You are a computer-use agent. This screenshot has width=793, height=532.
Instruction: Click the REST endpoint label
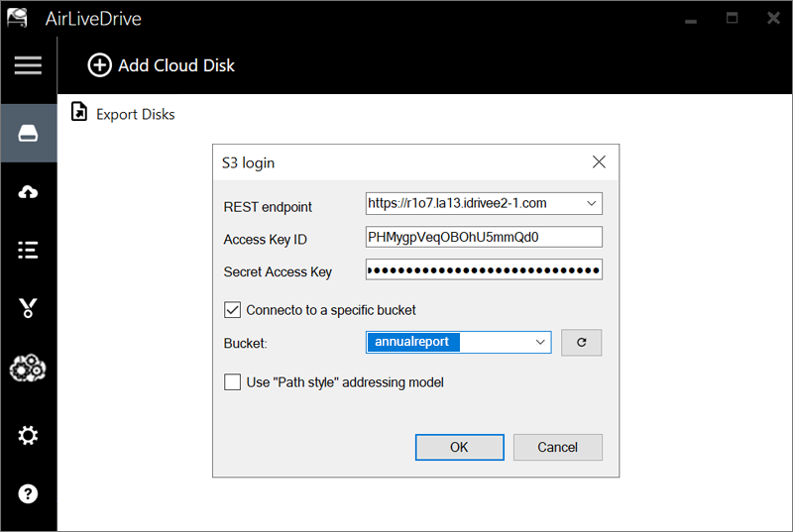268,207
